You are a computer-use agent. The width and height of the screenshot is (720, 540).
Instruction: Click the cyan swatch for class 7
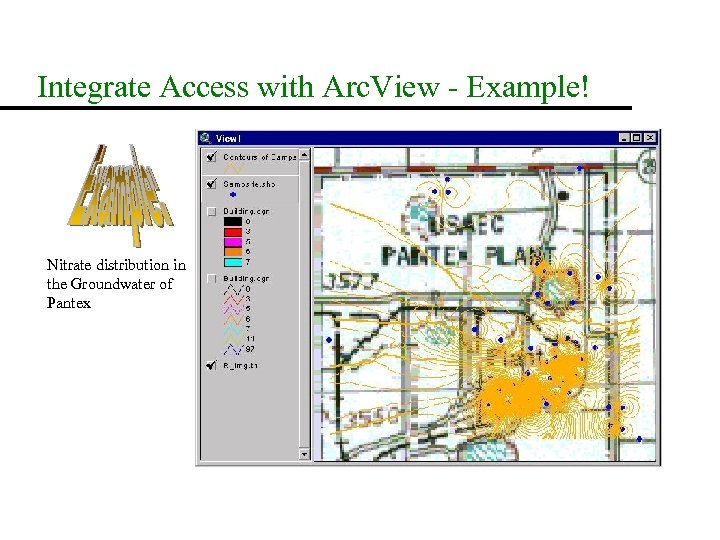[x=233, y=263]
